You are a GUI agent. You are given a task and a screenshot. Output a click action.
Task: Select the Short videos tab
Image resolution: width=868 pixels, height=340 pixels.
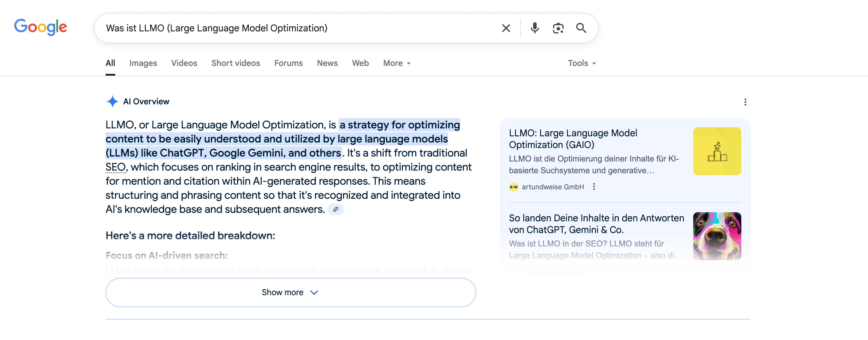click(x=235, y=63)
